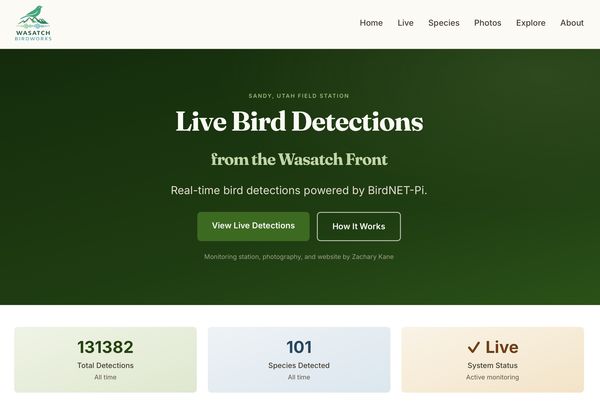
Task: Click the Live Bird Detections heading
Action: coord(299,121)
